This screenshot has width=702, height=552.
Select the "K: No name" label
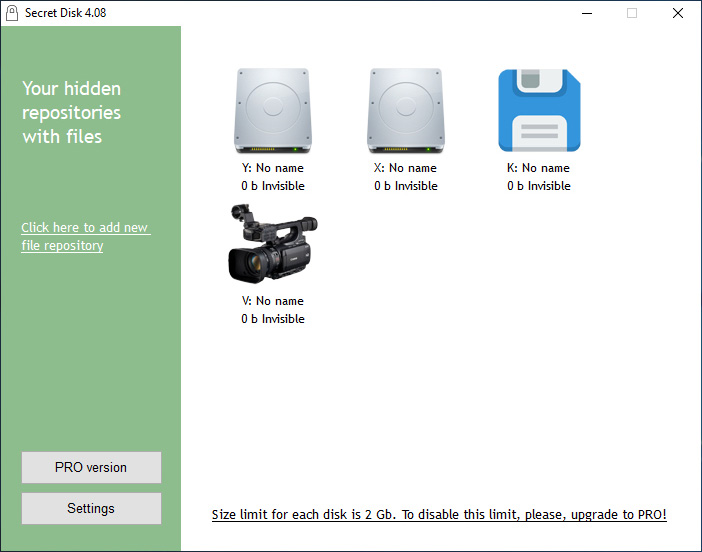(x=538, y=168)
